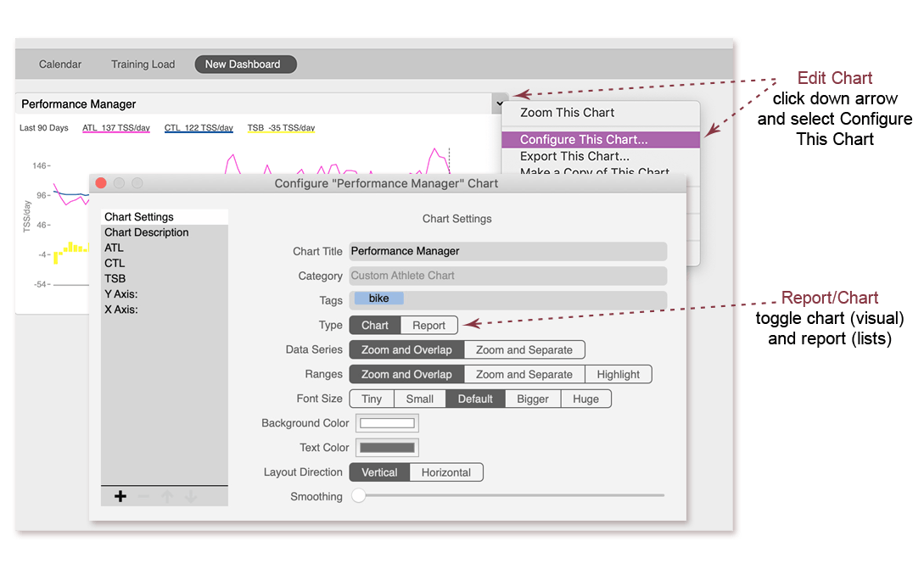Viewport: 924px width, 575px height.
Task: Click CTL 122 TSS/day legend label
Action: pyautogui.click(x=199, y=128)
